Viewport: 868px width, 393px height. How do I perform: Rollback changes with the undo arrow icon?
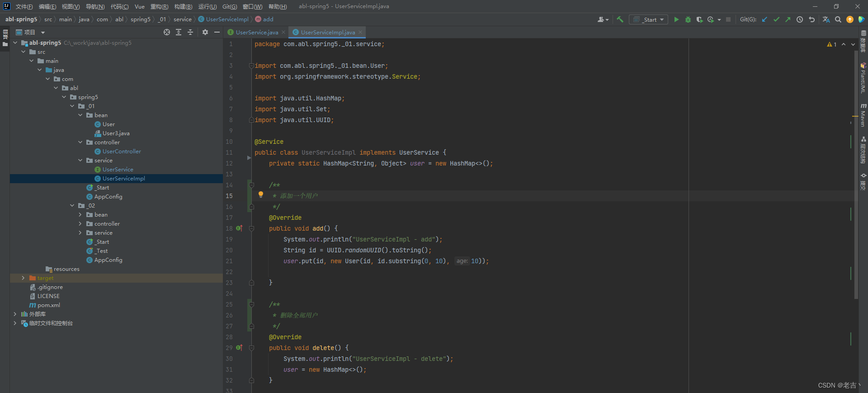coord(811,19)
